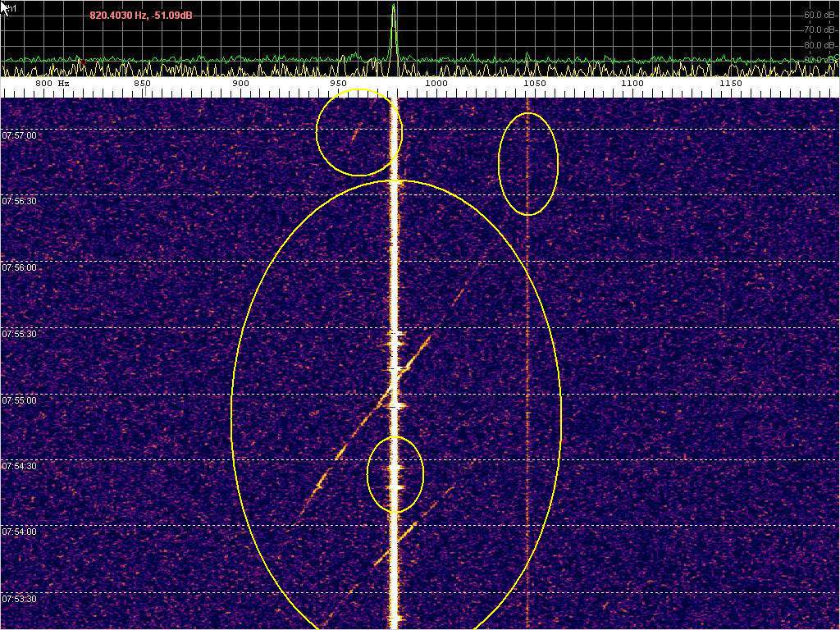This screenshot has height=630, width=840.
Task: Select the 07:56:00 time marker
Action: click(x=20, y=267)
